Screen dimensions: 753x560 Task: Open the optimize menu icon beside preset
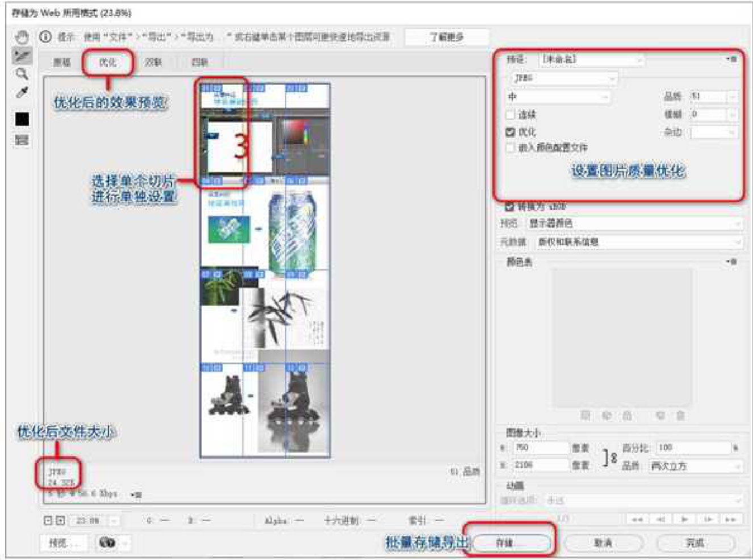click(731, 59)
